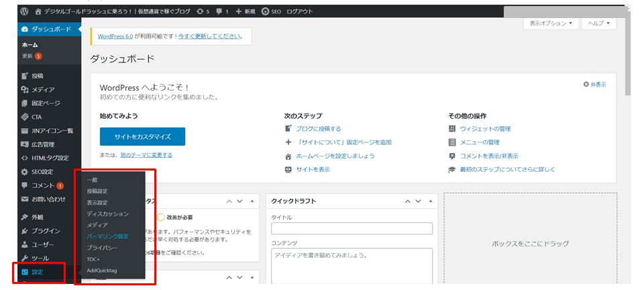Click the plus icon for 新規

pos(238,11)
